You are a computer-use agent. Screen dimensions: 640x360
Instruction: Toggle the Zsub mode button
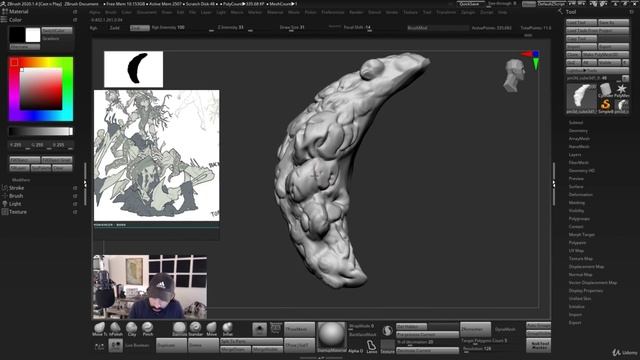pos(140,28)
